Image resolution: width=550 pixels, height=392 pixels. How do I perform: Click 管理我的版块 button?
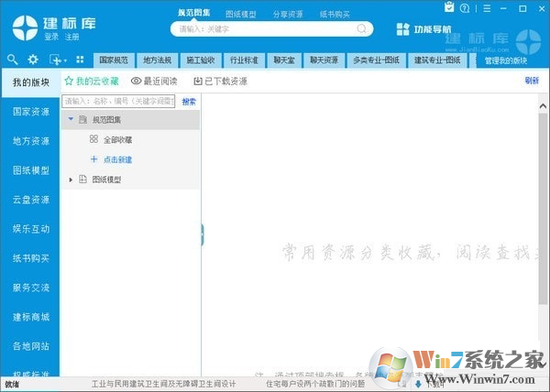[506, 61]
